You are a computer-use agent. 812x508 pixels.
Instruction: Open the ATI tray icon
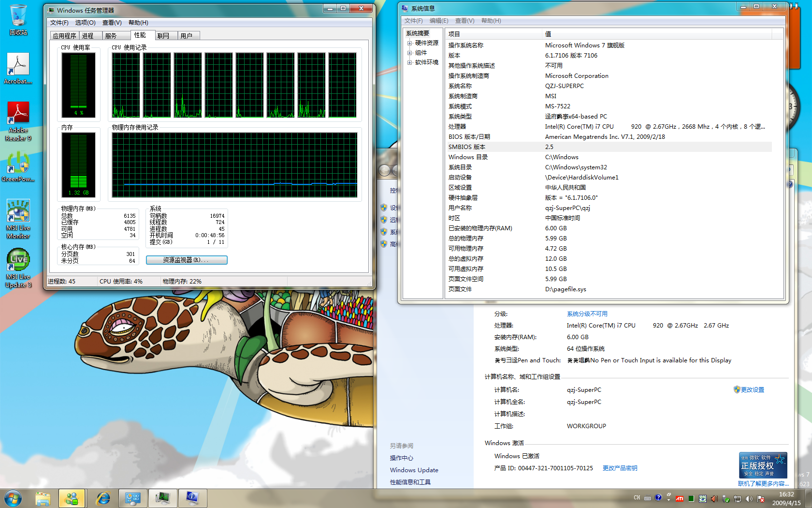[680, 499]
